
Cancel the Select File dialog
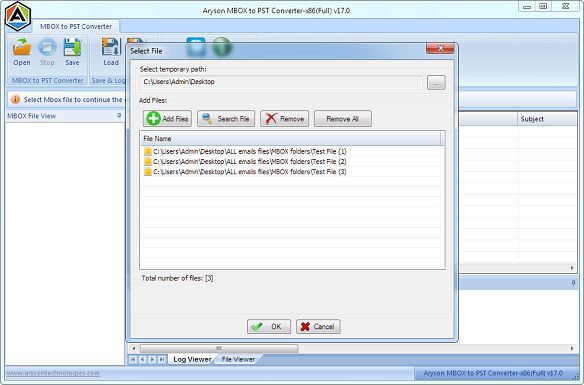coord(318,327)
